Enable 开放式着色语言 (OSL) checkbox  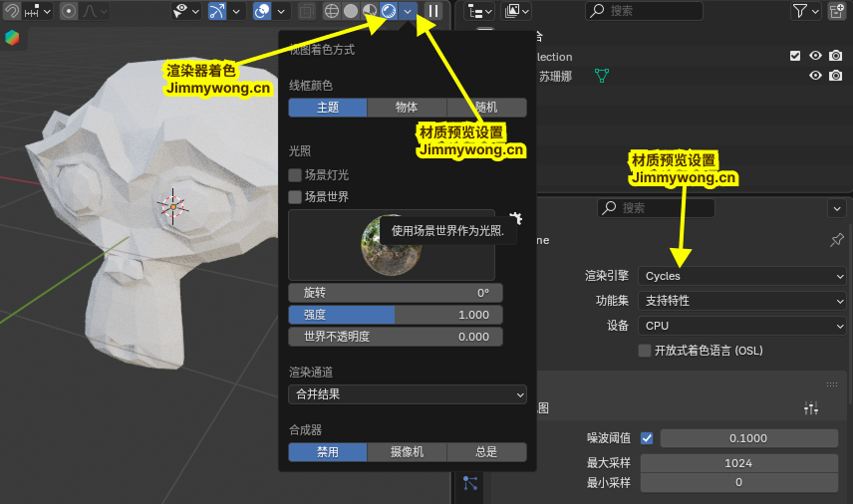645,351
